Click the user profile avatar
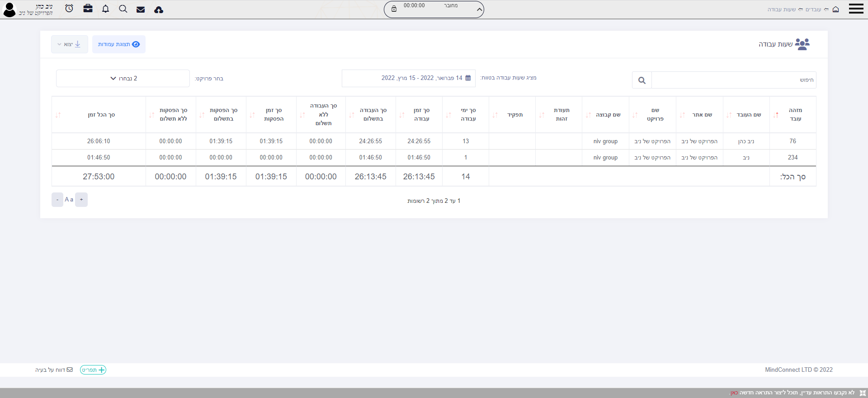This screenshot has width=868, height=398. [x=9, y=10]
